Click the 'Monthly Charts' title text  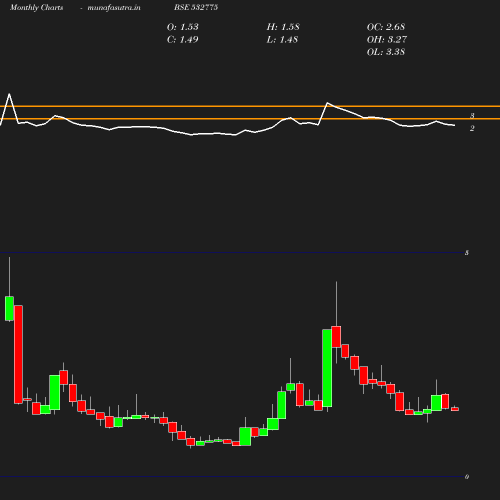click(x=36, y=8)
